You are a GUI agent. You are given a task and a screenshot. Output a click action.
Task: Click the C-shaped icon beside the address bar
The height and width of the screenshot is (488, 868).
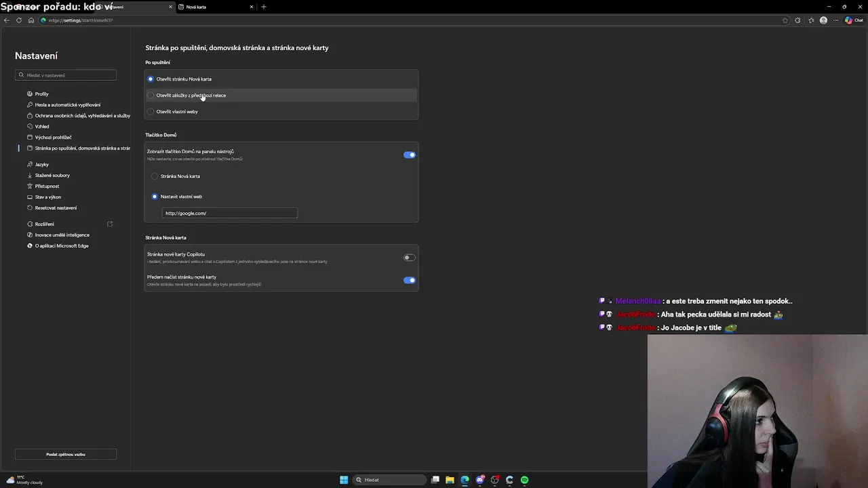[x=797, y=20]
